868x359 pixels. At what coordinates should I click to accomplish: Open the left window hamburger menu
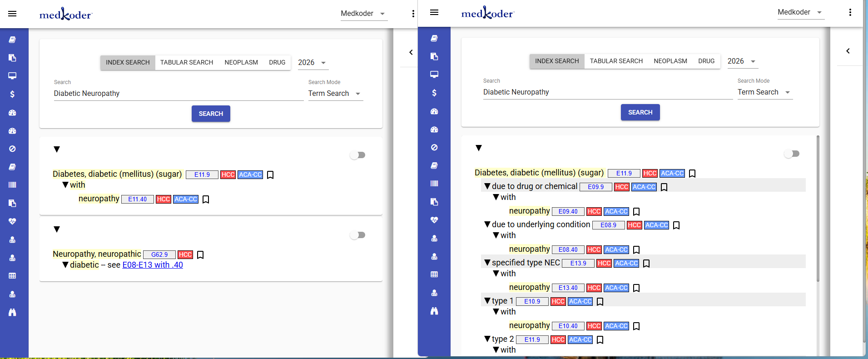pyautogui.click(x=12, y=14)
